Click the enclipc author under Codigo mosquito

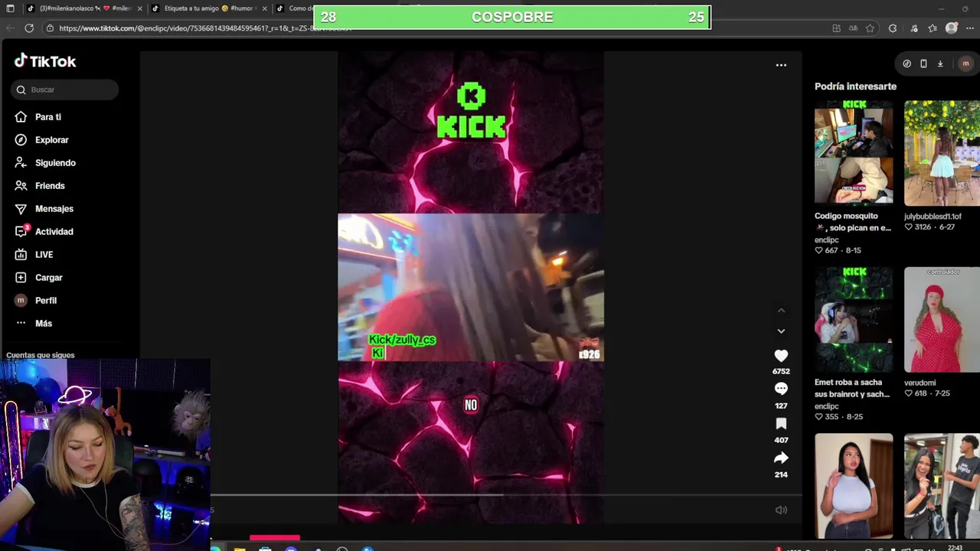[x=827, y=240]
